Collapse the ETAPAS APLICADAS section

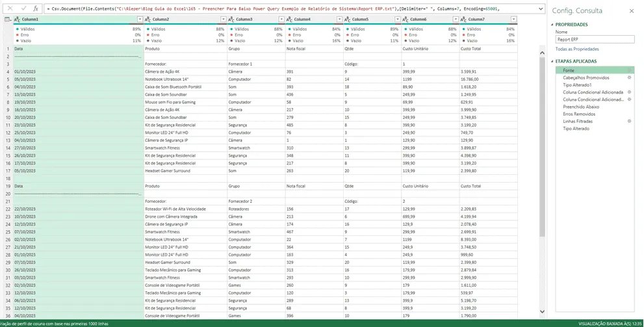tap(552, 61)
